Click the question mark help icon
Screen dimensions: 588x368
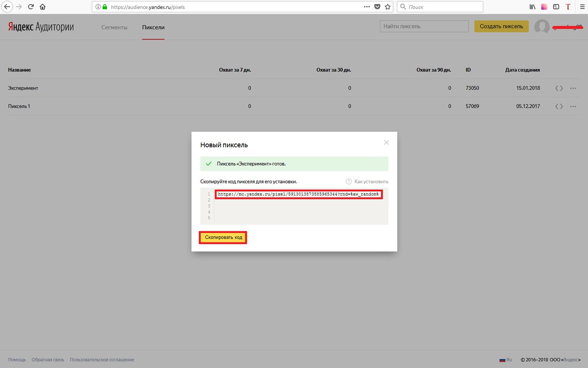click(x=349, y=181)
